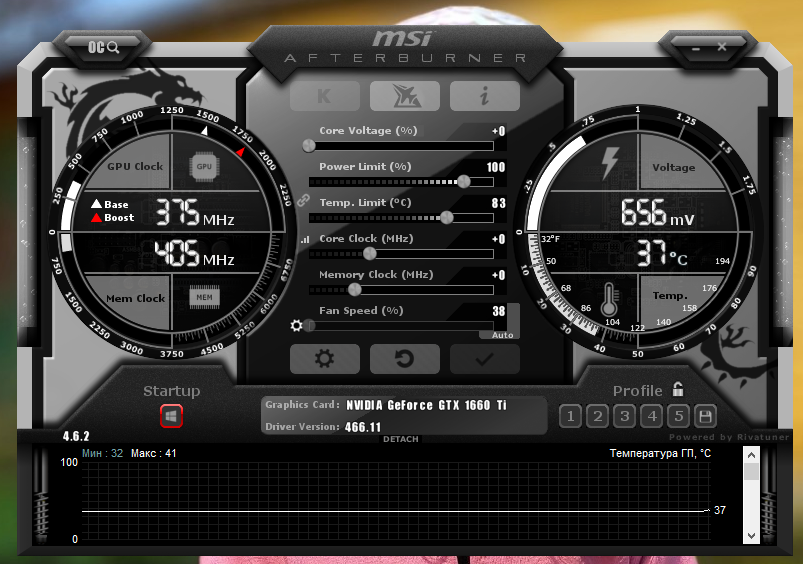
Task: Select profile slot 4
Action: (652, 416)
